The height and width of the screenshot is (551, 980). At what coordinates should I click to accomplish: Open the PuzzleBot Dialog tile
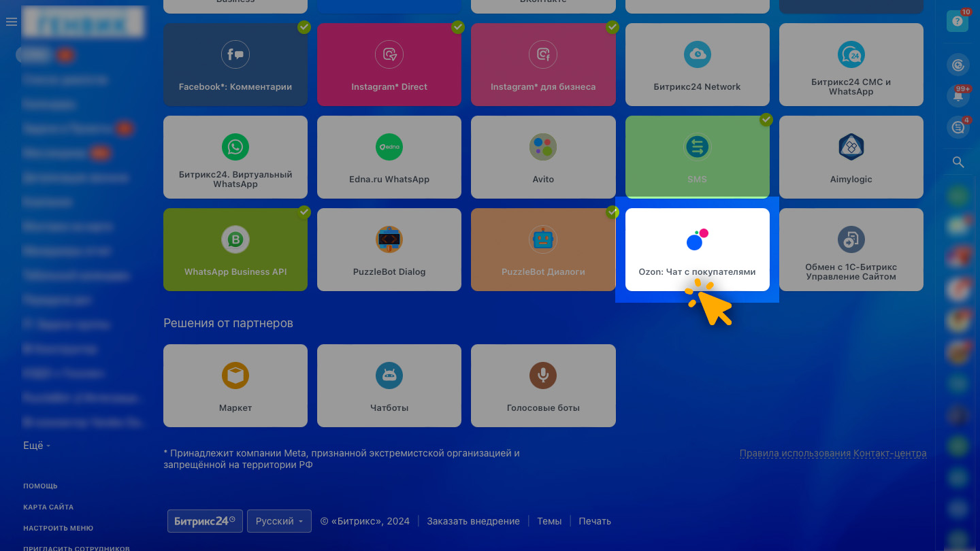click(x=389, y=250)
